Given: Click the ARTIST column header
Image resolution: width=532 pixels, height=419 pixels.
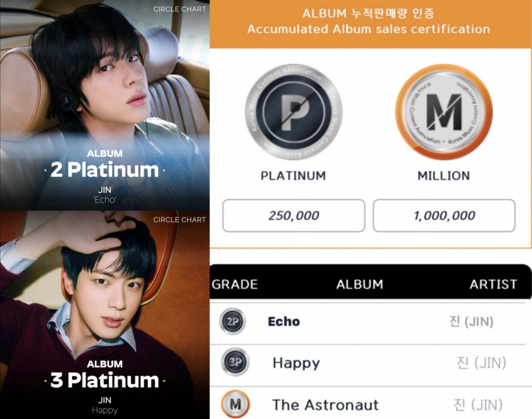Looking at the screenshot, I should click(493, 284).
